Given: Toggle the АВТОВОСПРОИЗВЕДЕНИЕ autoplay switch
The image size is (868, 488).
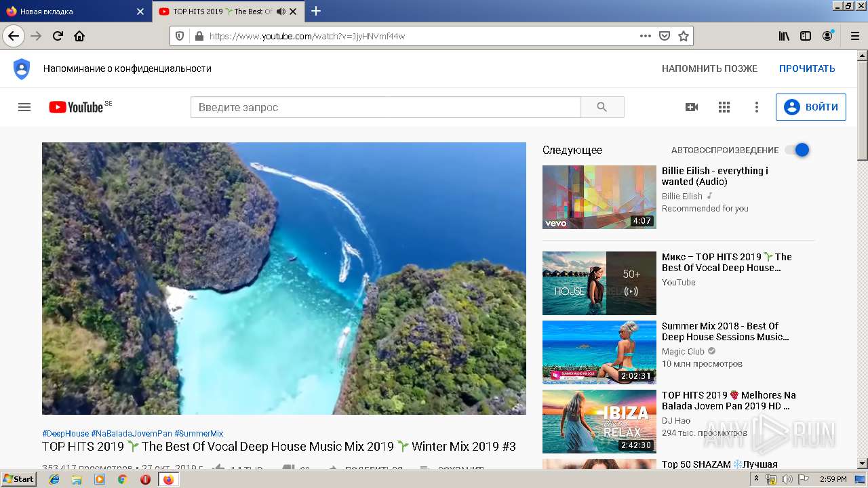Looking at the screenshot, I should tap(797, 150).
